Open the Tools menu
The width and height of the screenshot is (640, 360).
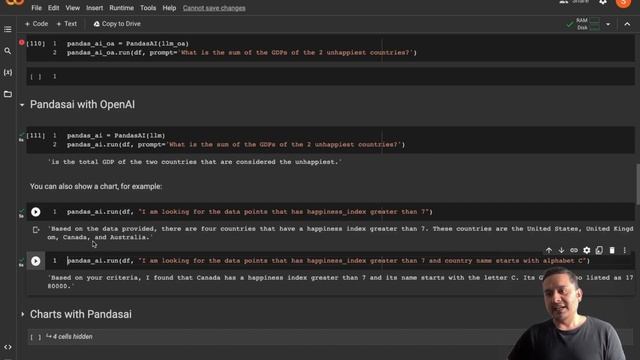(148, 8)
